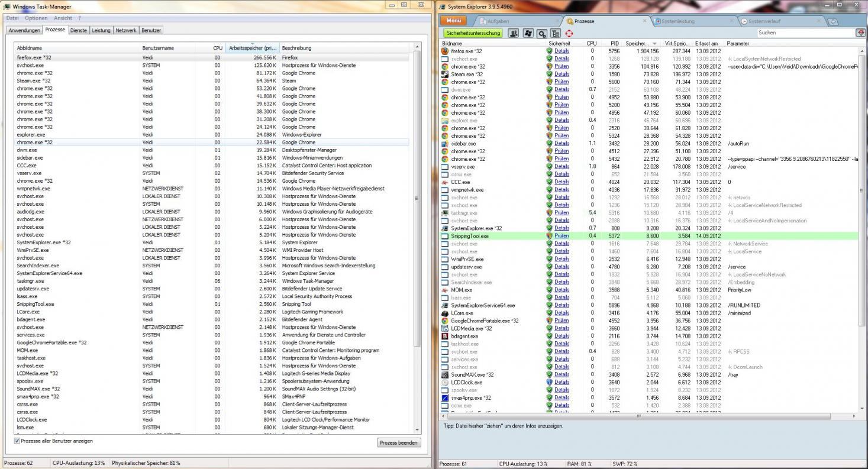This screenshot has height=469, width=868.
Task: Click the MOM.exe process icon
Action: click(445, 290)
